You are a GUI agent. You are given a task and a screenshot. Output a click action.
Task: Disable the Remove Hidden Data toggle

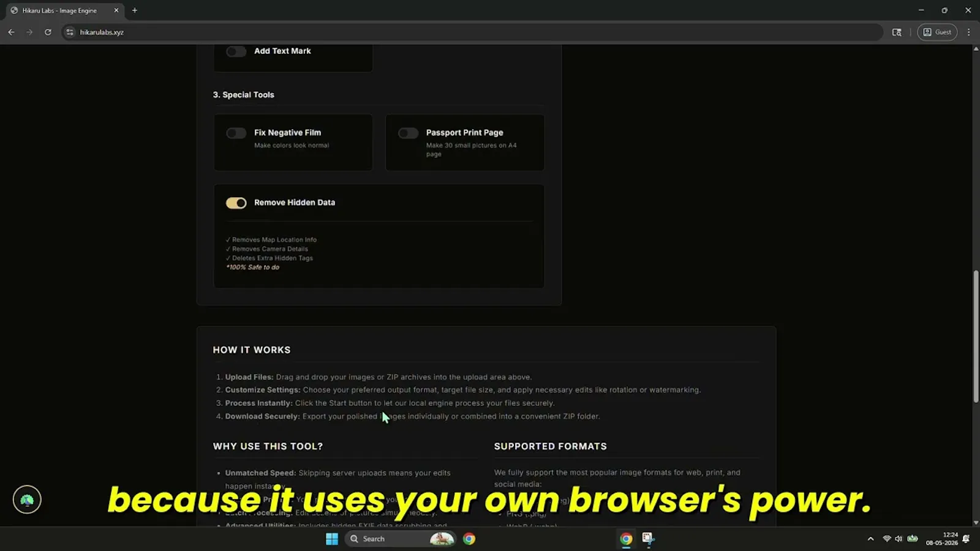236,203
